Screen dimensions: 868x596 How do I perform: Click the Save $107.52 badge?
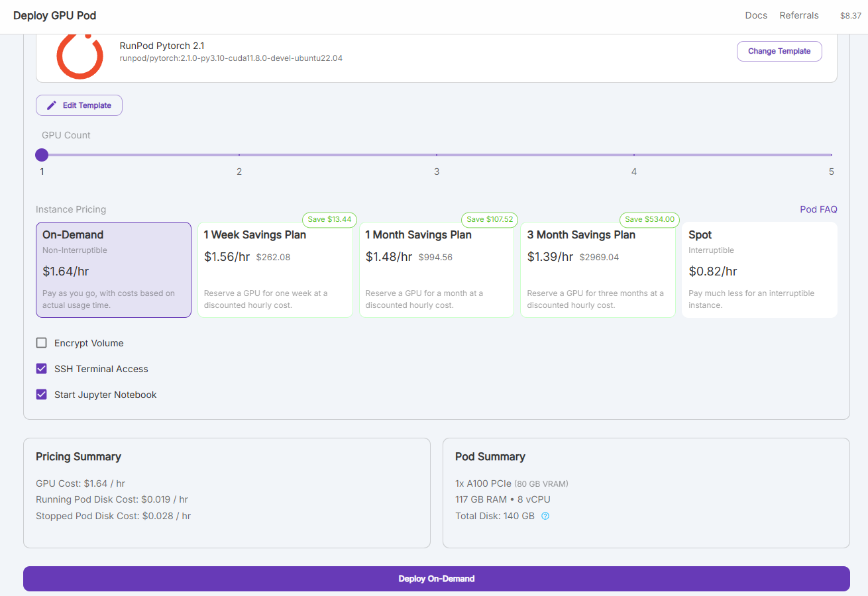[490, 219]
